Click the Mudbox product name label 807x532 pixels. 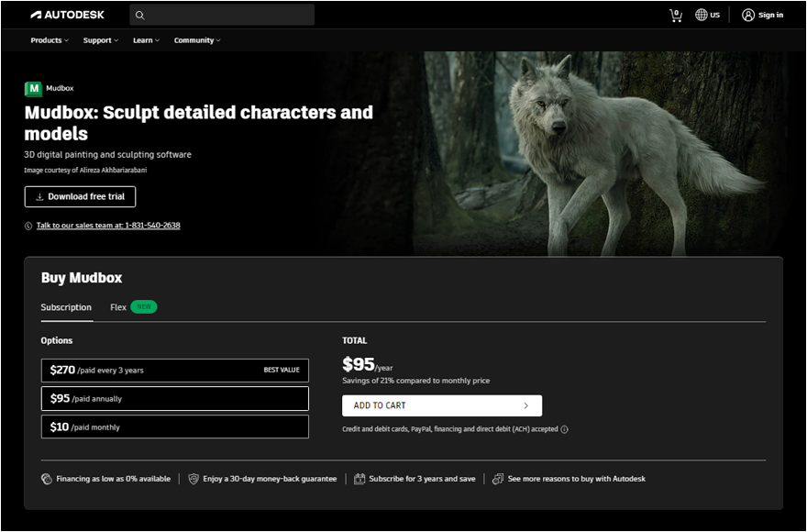60,89
